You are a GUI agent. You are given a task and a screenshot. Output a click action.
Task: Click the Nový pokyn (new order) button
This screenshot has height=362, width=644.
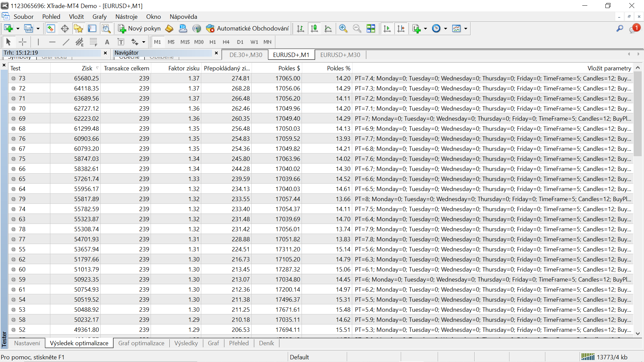[140, 28]
